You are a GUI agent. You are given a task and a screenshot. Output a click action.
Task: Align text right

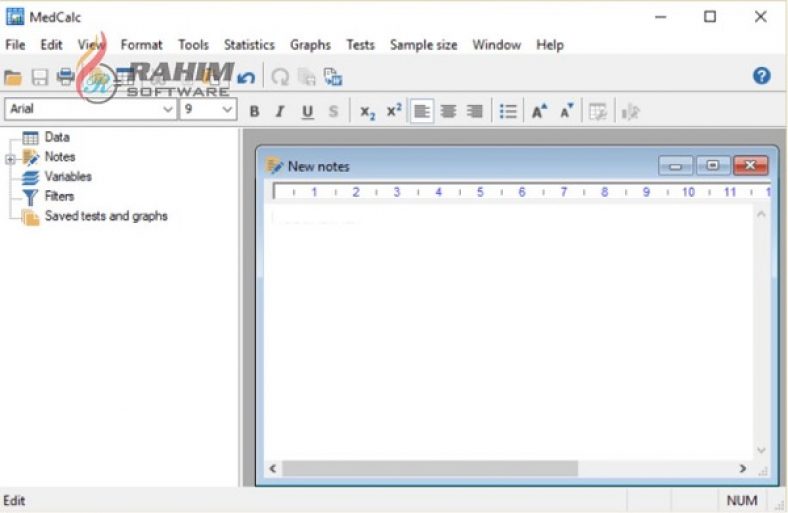coord(474,111)
